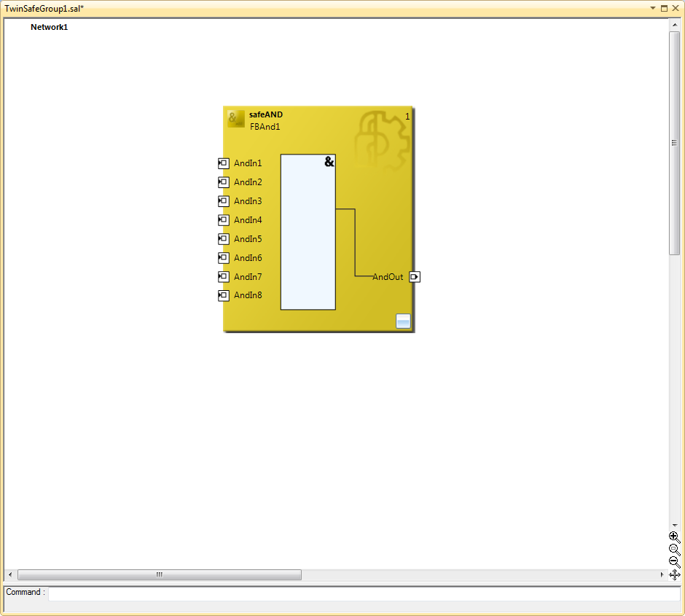This screenshot has height=616, width=685.
Task: Click the AndIn8 input label
Action: [248, 295]
